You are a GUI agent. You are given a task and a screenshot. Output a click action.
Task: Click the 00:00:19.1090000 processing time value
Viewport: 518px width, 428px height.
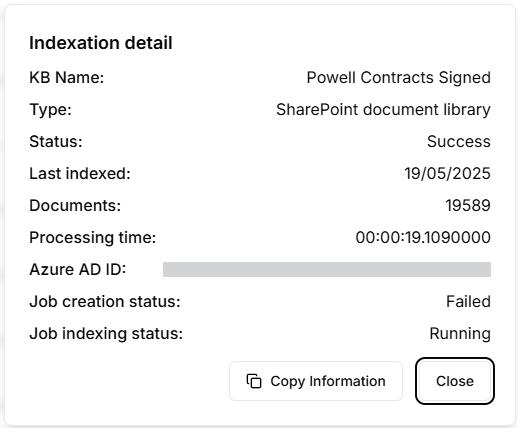click(423, 237)
